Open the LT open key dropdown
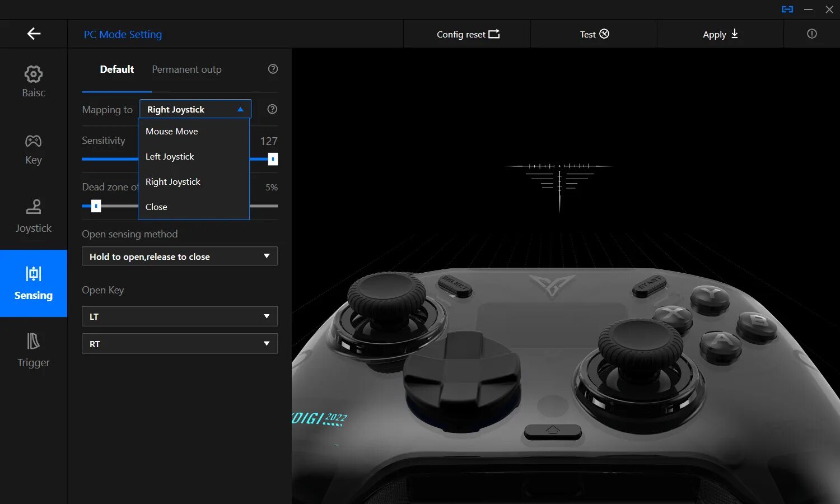 (x=180, y=316)
